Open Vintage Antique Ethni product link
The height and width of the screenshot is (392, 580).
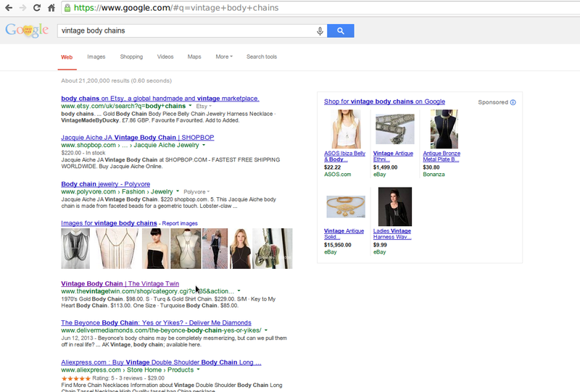[393, 156]
